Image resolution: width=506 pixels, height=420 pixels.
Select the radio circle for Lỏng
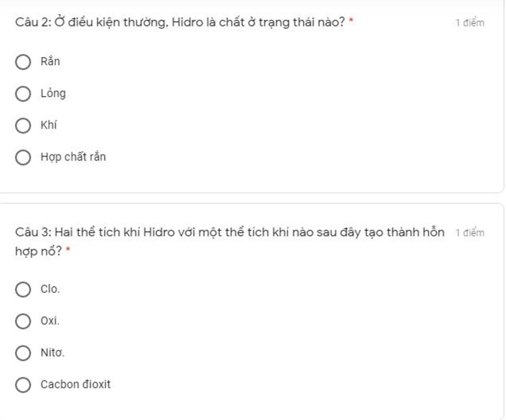coord(23,94)
